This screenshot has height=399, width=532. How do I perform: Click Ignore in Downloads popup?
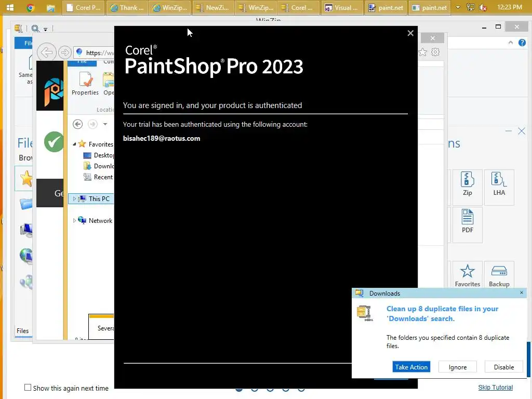pos(457,367)
